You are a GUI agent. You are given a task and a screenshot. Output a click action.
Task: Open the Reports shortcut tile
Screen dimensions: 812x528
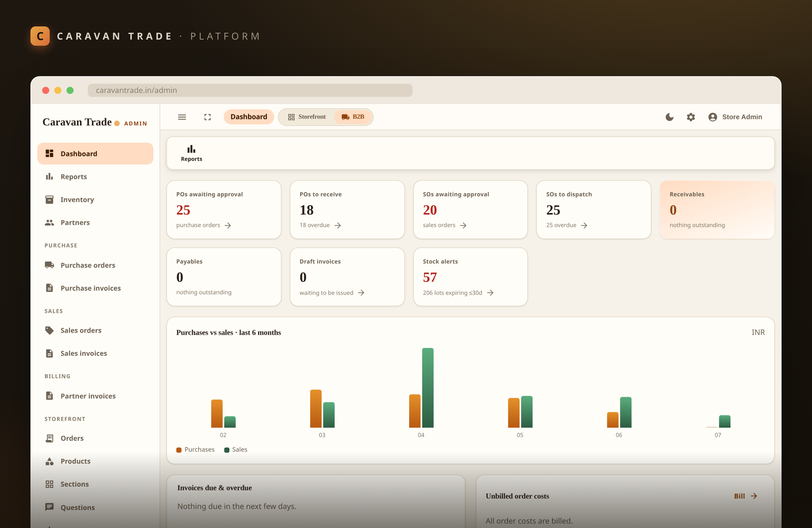(x=191, y=153)
